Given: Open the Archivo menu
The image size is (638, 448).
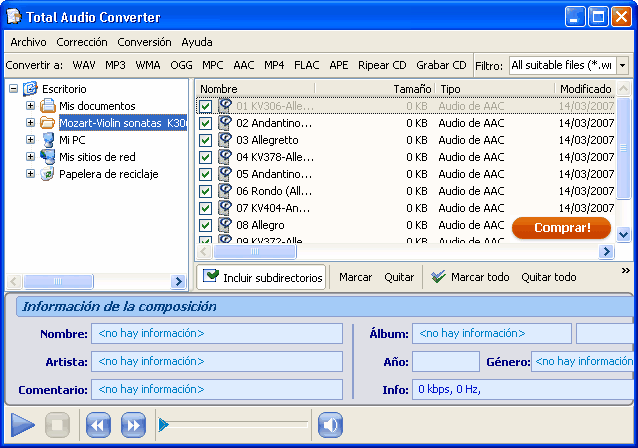Looking at the screenshot, I should [x=28, y=42].
